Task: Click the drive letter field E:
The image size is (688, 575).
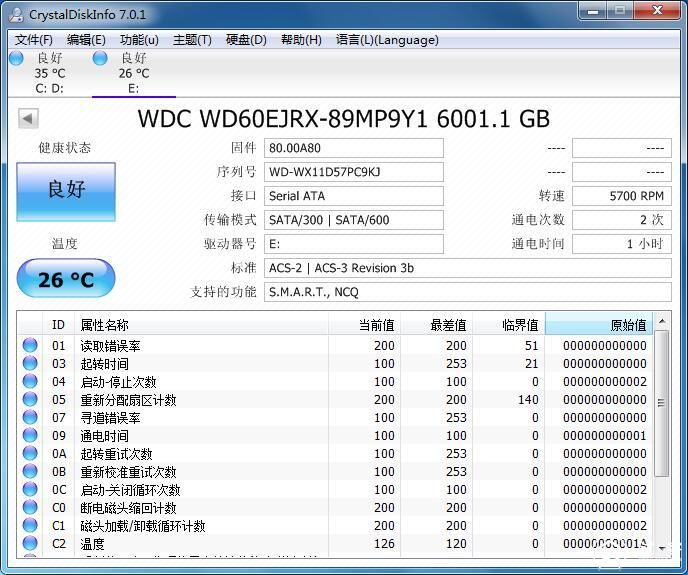Action: pos(354,244)
